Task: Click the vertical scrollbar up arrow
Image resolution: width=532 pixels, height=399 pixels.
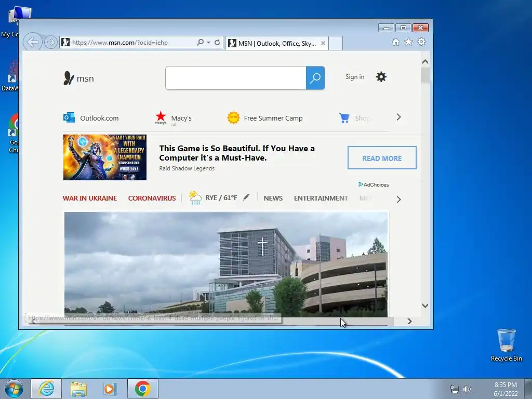Action: 425,62
